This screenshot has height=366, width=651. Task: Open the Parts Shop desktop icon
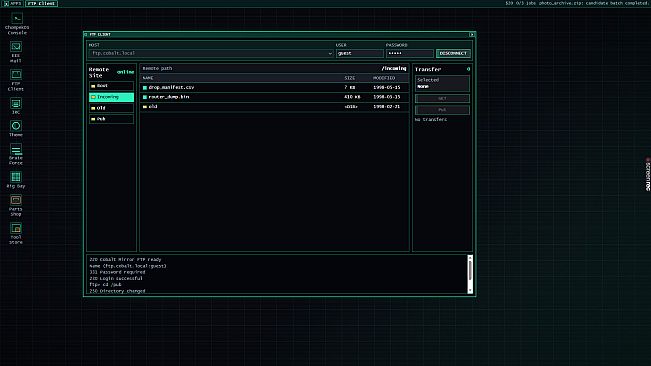pyautogui.click(x=16, y=205)
